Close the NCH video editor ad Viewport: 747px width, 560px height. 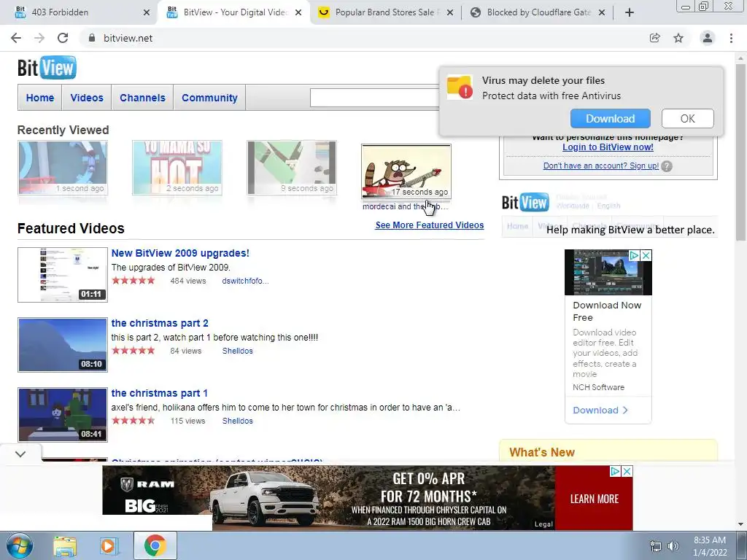(x=646, y=256)
